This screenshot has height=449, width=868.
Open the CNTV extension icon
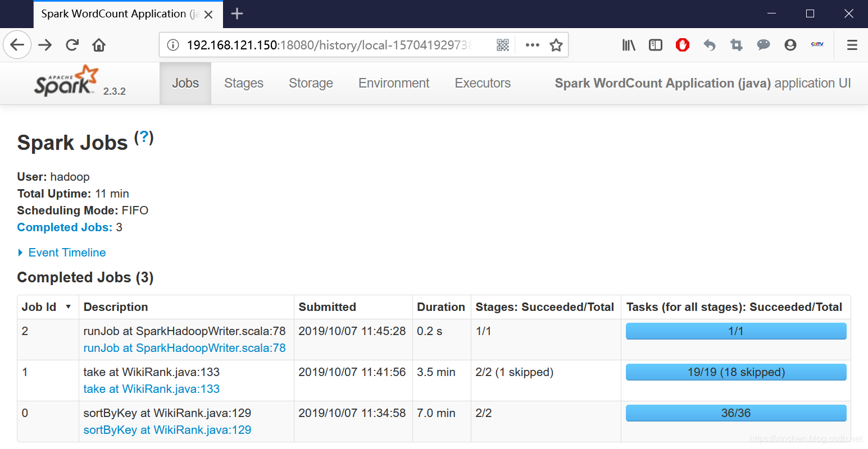click(x=817, y=44)
